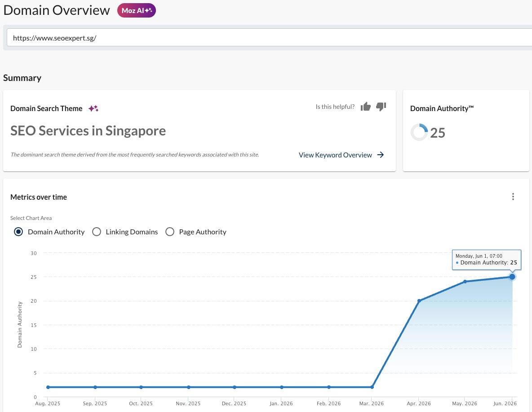Select the Page Authority radio button
The height and width of the screenshot is (412, 532).
(170, 232)
